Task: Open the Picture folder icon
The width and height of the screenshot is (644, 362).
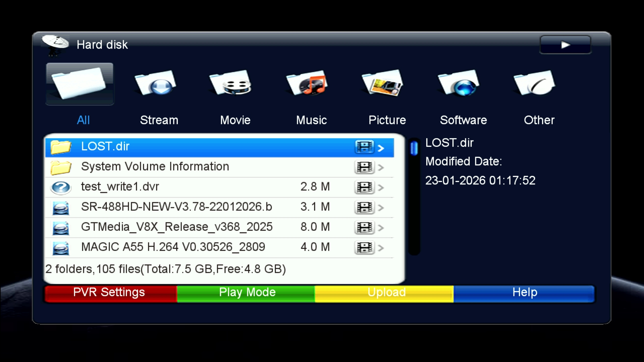Action: 383,83
